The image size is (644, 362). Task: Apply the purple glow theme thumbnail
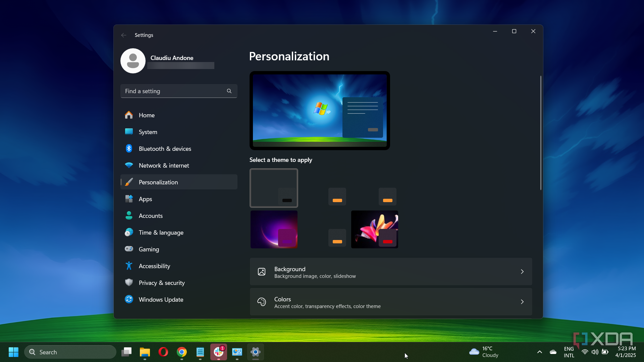pyautogui.click(x=274, y=229)
